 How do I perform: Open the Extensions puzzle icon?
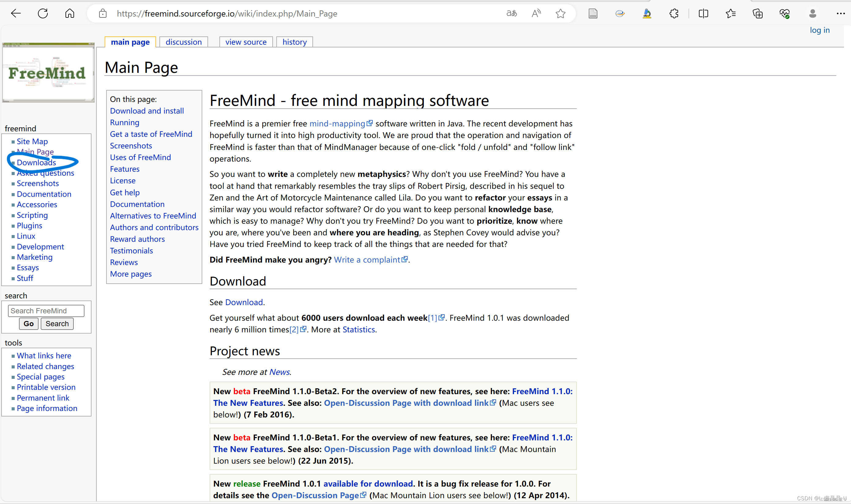point(674,13)
